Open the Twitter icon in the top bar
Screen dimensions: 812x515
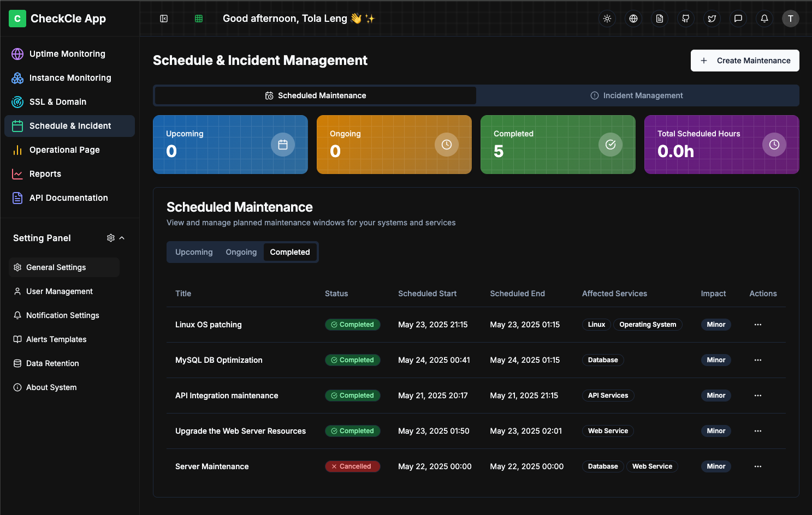(x=712, y=18)
